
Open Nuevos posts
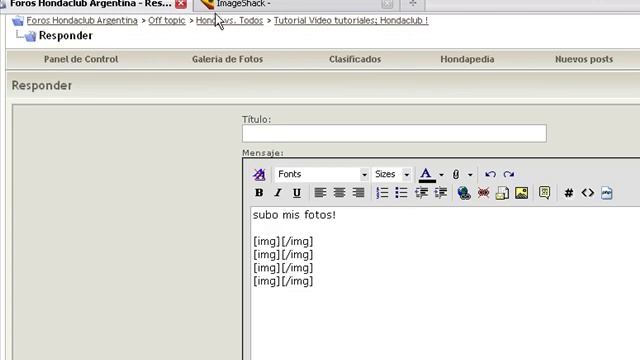pos(584,59)
